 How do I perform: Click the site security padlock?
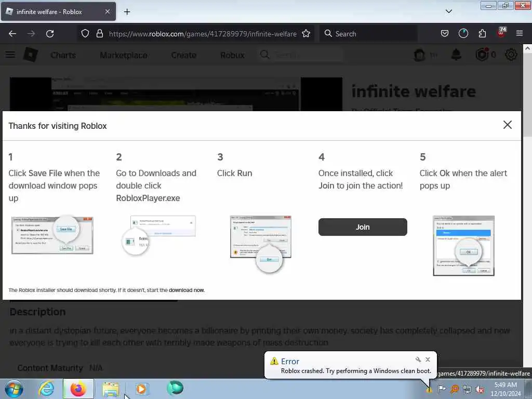(x=99, y=34)
